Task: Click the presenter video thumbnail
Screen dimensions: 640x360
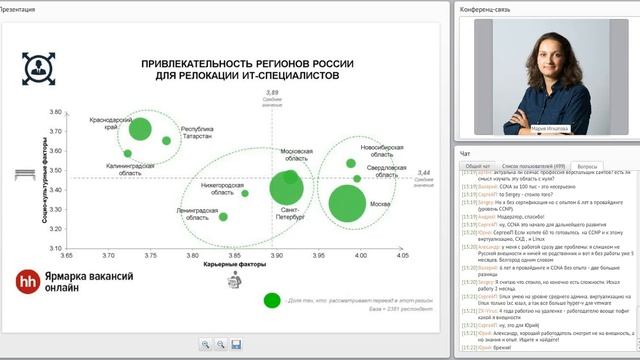Action: pos(551,77)
